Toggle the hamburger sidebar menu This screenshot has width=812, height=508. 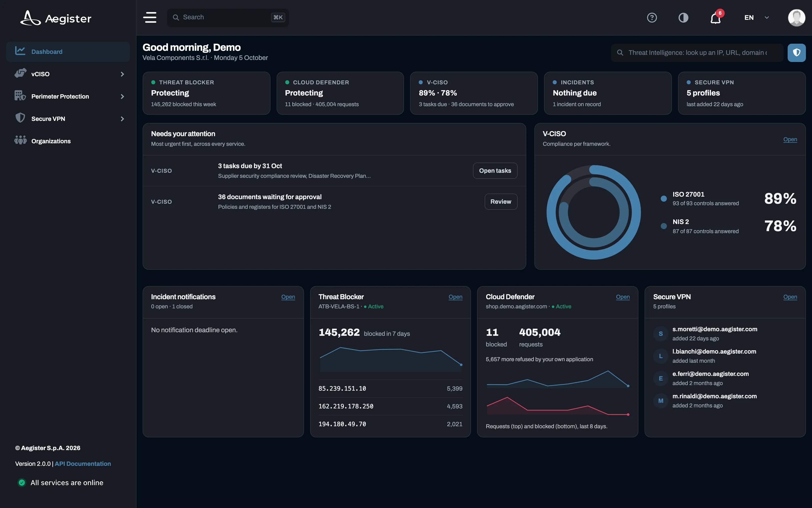pyautogui.click(x=150, y=18)
